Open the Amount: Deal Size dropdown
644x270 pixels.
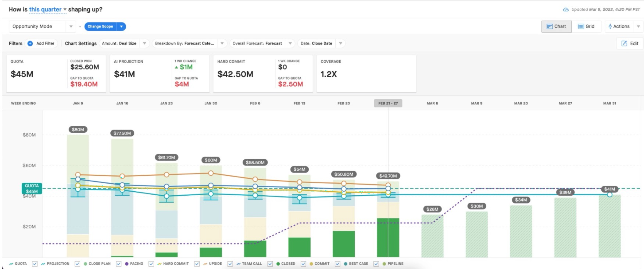(x=124, y=43)
